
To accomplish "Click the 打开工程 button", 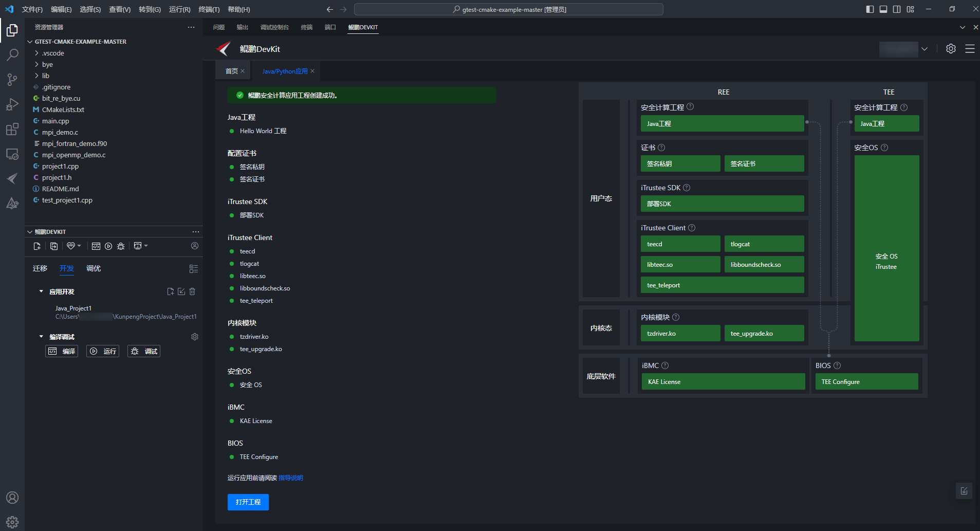I will [248, 502].
